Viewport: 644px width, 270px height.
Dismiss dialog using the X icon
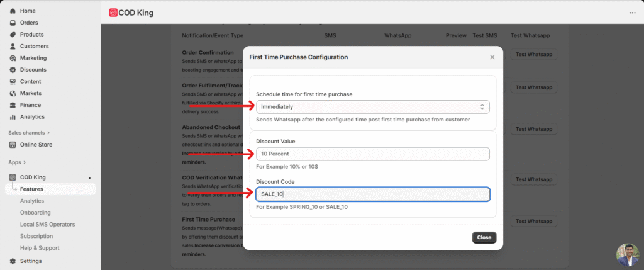click(x=492, y=57)
